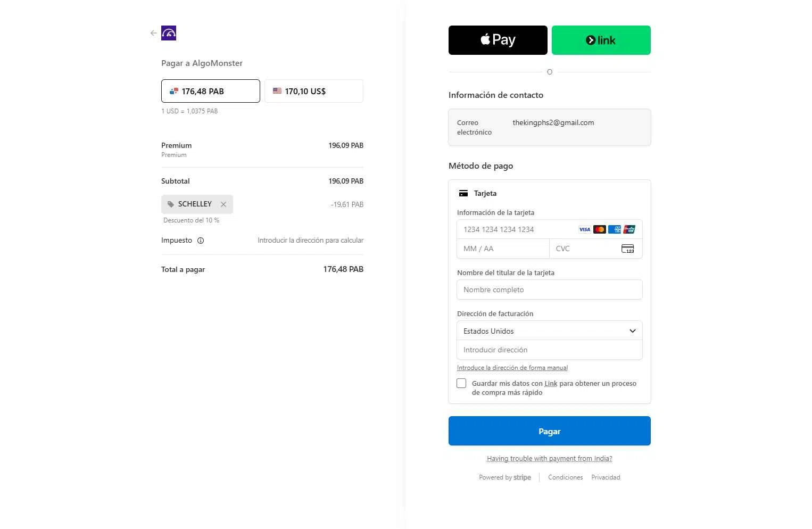
Task: Click the Mastercard brand icon
Action: [600, 229]
